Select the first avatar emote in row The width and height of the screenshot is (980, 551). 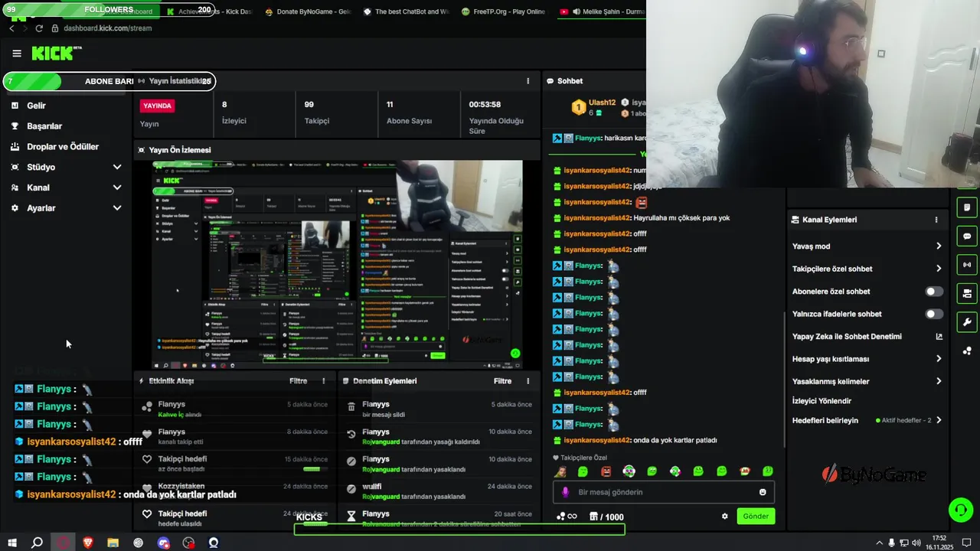pyautogui.click(x=560, y=471)
